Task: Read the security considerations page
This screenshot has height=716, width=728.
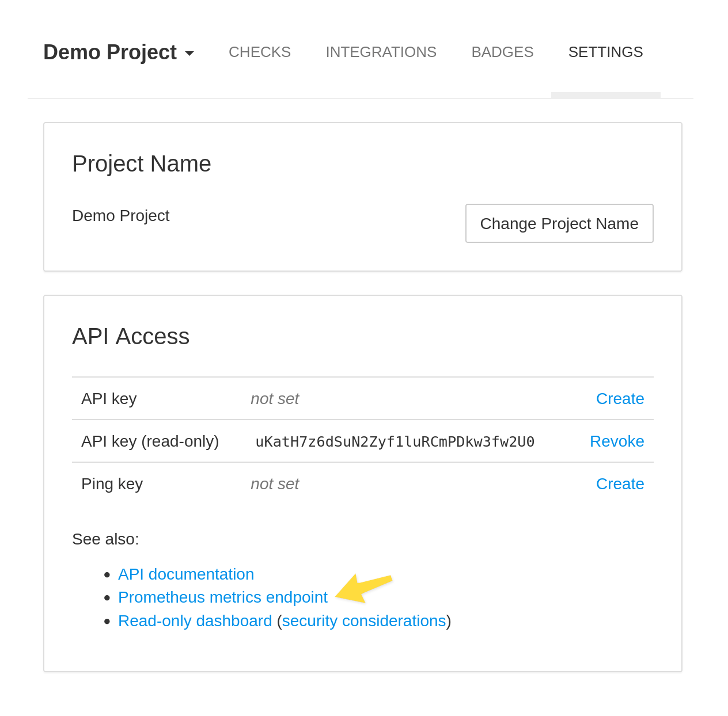Action: pyautogui.click(x=363, y=620)
